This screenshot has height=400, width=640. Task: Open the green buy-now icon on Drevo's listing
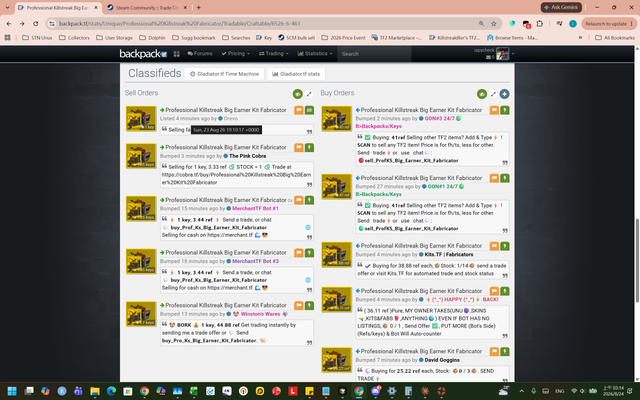(309, 110)
